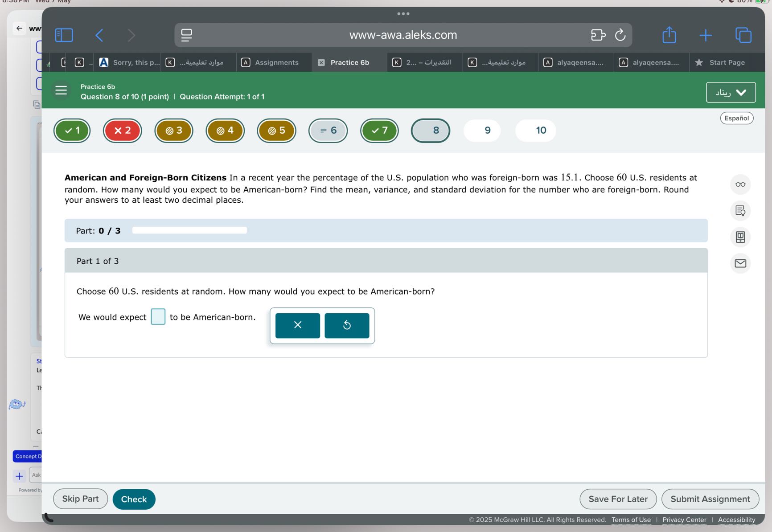Click the Part 0 / 3 progress bar
The height and width of the screenshot is (532, 772).
[189, 230]
